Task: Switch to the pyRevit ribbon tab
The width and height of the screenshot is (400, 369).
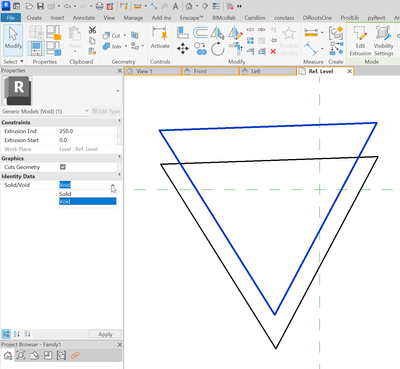Action: point(376,18)
